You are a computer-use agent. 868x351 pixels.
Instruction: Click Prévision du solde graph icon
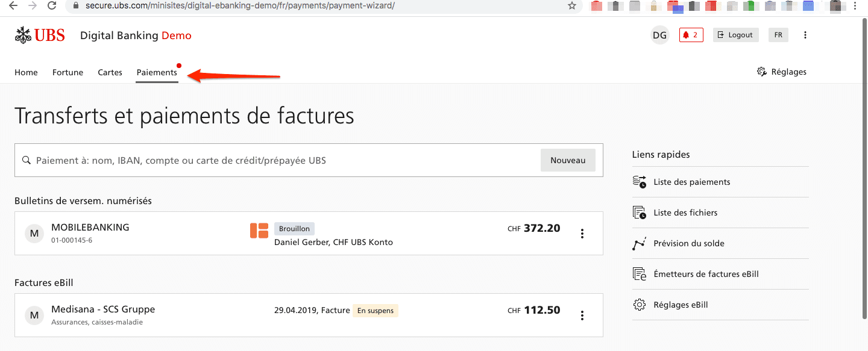click(640, 244)
